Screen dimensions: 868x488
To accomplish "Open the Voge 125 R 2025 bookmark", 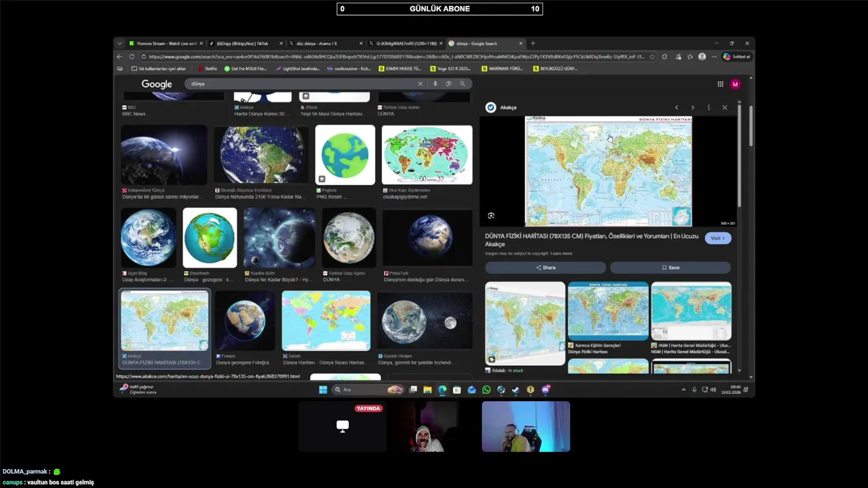I will [x=450, y=68].
